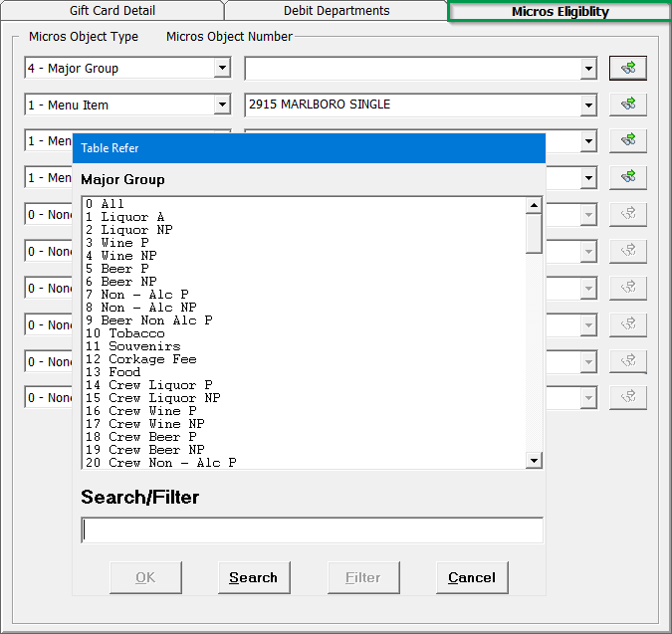Select Micros Eligiblity tab

coord(560,11)
